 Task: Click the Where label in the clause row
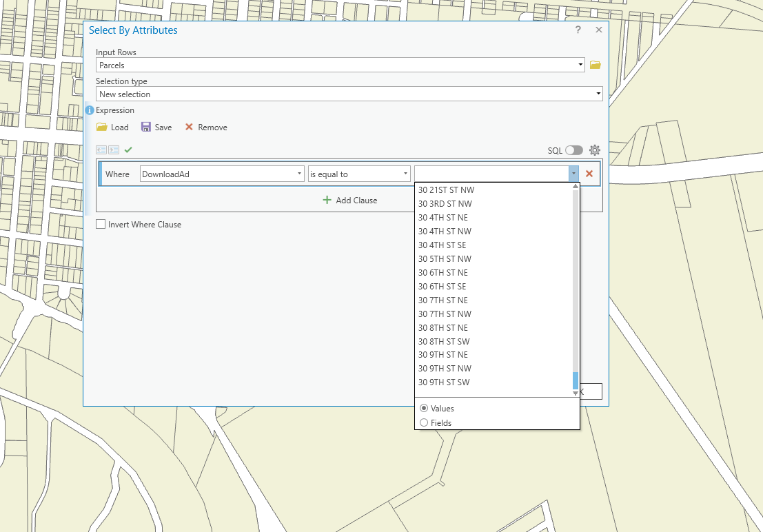tap(119, 174)
